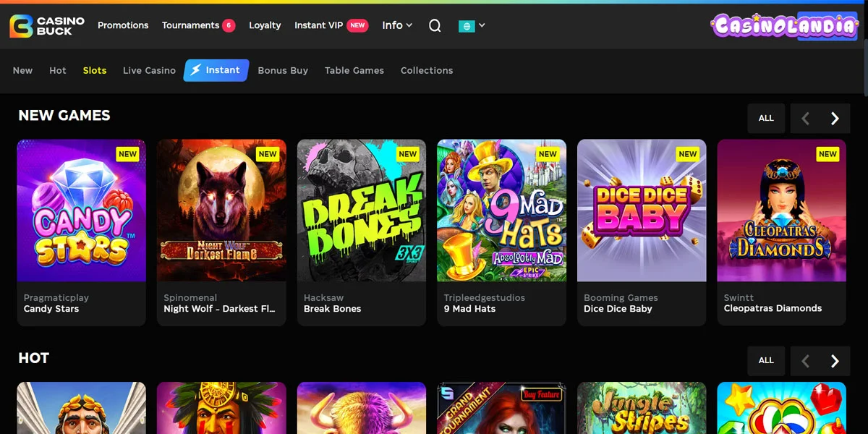This screenshot has width=868, height=434.
Task: Open the Tournaments menu item
Action: pos(190,25)
